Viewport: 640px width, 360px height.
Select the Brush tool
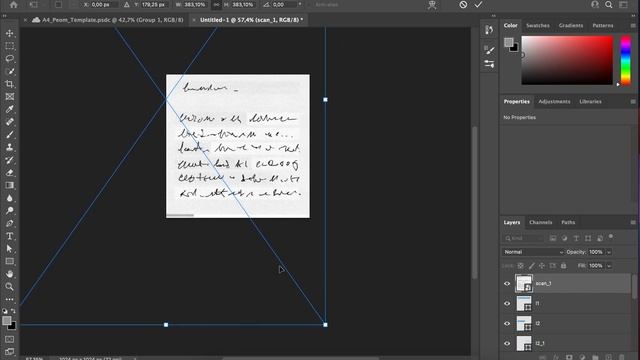9,135
